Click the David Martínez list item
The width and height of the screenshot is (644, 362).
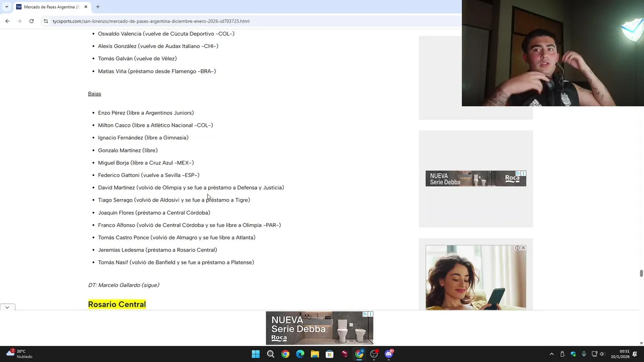[191, 188]
